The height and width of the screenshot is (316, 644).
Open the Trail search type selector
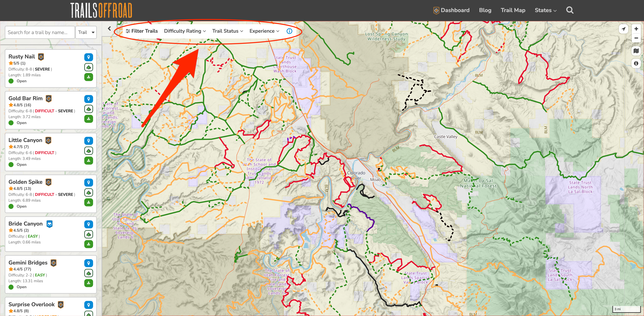[x=86, y=33]
